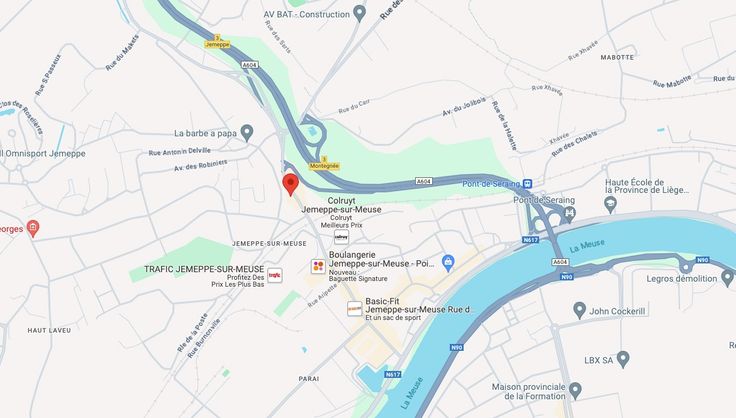Open the La barbe a papa pin
The image size is (736, 418).
[246, 133]
